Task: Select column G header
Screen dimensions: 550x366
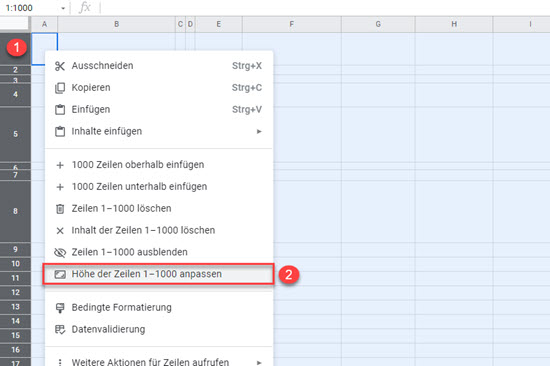Action: point(378,24)
